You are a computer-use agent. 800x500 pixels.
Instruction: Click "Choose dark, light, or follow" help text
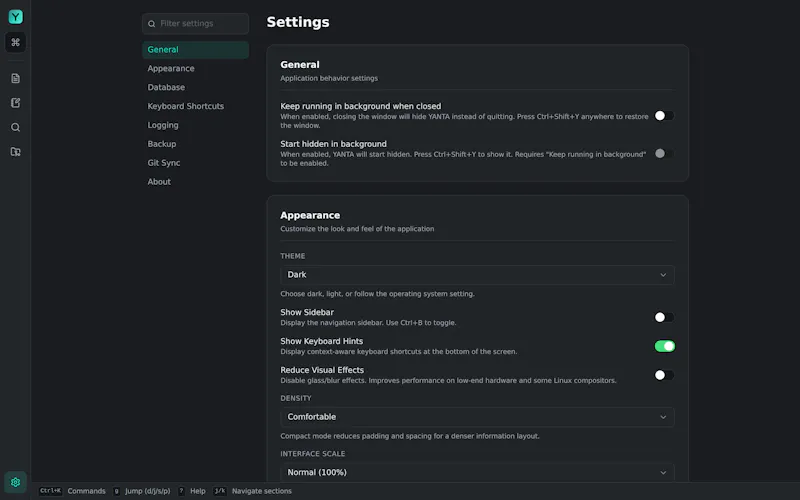click(378, 294)
